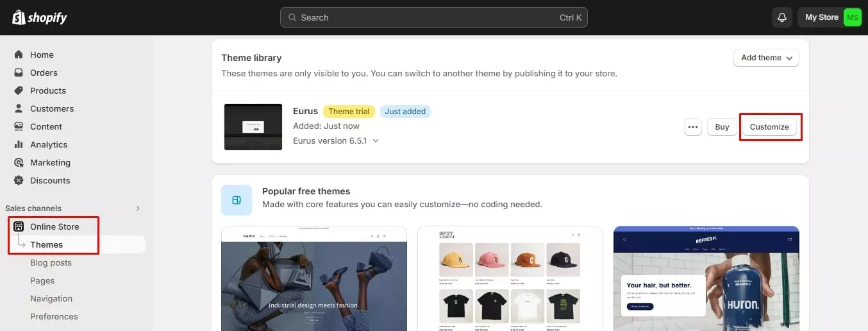Click the Customize button for Eurus

pos(769,127)
